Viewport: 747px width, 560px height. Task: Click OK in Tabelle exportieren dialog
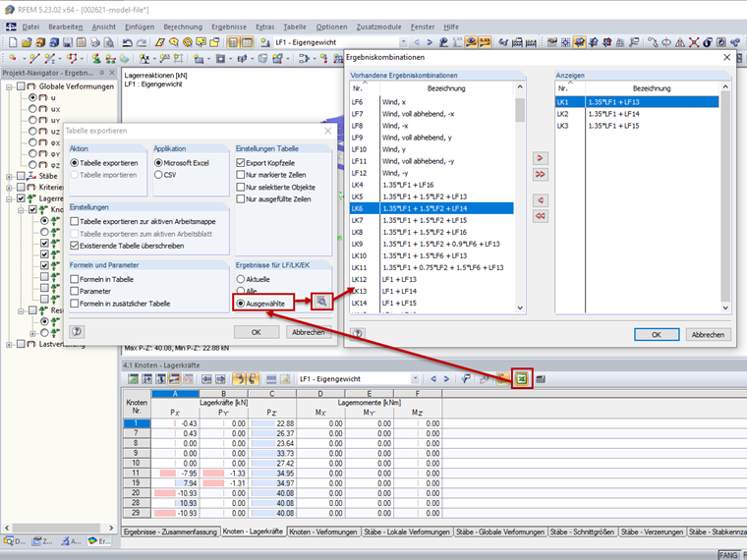pos(256,332)
